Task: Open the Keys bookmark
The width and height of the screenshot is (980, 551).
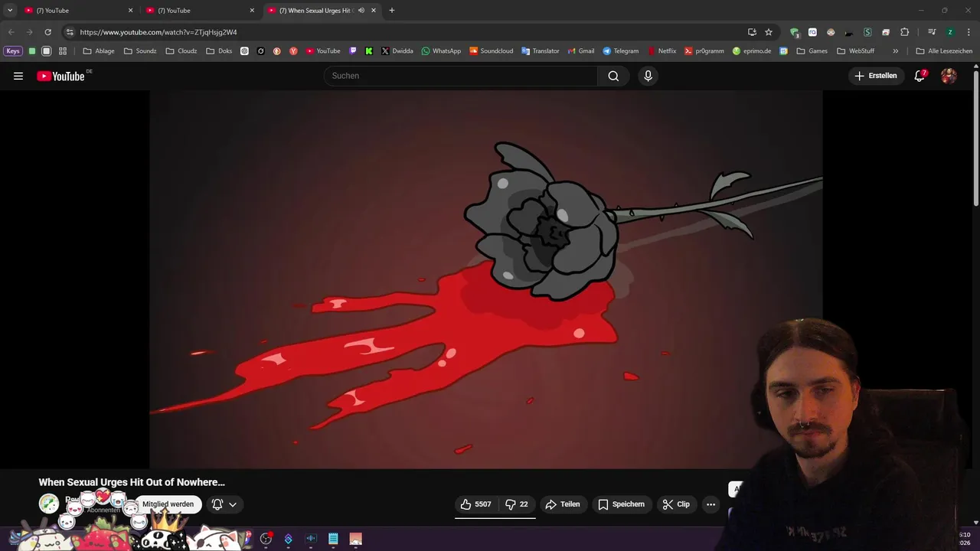Action: [13, 51]
